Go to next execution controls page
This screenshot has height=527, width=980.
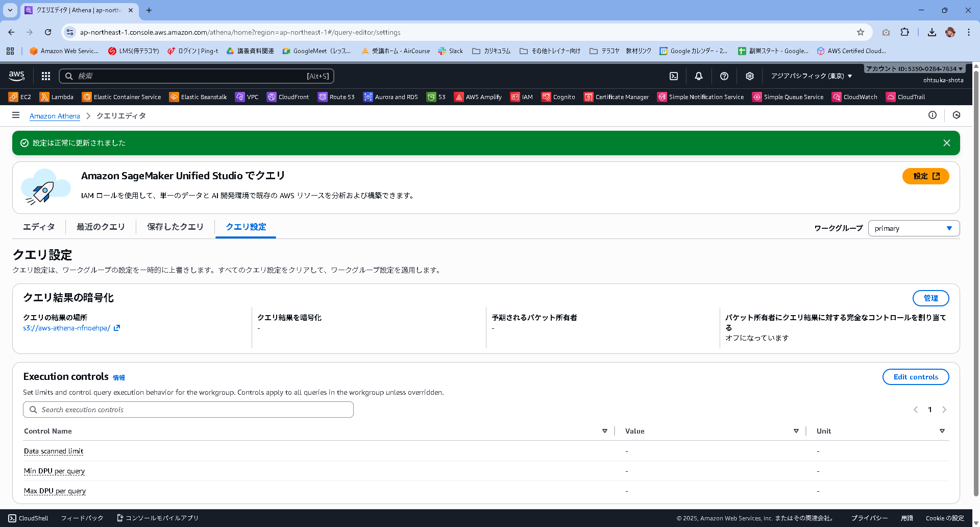tap(944, 410)
